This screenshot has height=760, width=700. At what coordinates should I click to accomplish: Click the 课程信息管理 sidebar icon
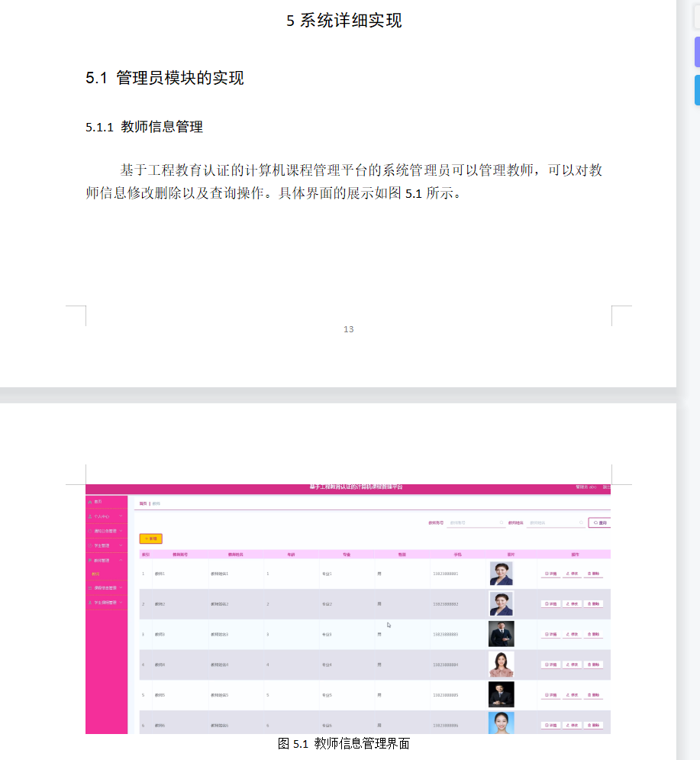[89, 588]
